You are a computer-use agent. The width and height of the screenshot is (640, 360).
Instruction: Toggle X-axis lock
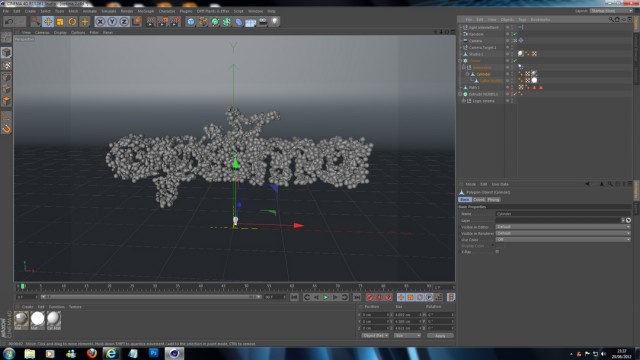click(100, 22)
